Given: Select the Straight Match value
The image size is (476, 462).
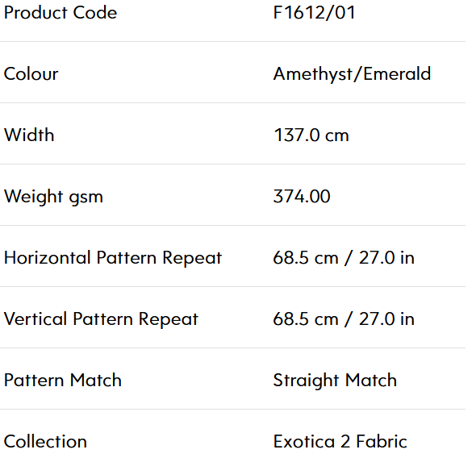Looking at the screenshot, I should tap(335, 381).
